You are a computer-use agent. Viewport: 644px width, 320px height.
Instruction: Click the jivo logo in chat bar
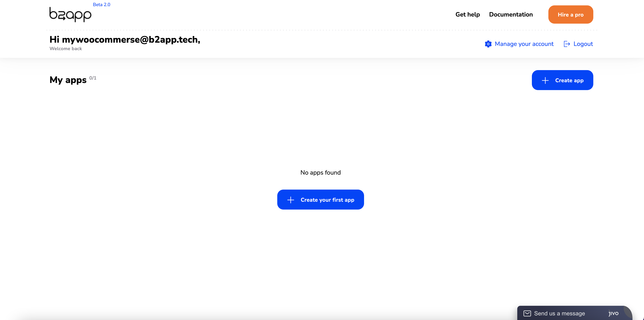(x=613, y=313)
